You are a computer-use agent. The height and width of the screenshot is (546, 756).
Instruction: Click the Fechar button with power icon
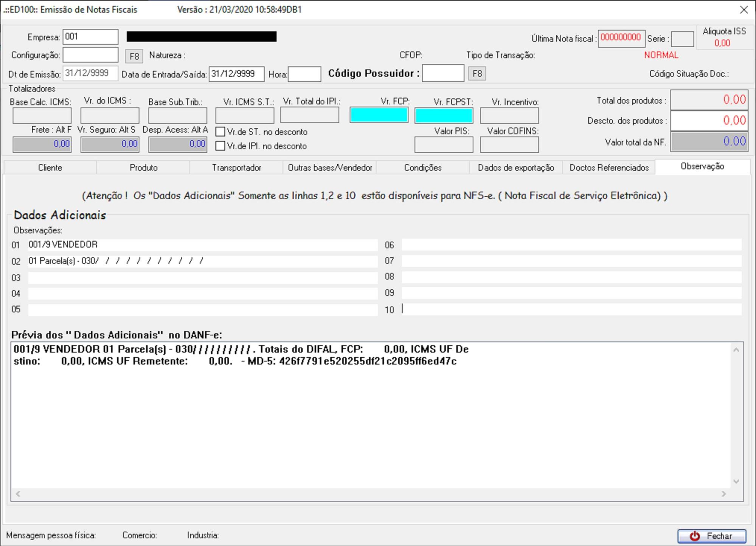[711, 536]
